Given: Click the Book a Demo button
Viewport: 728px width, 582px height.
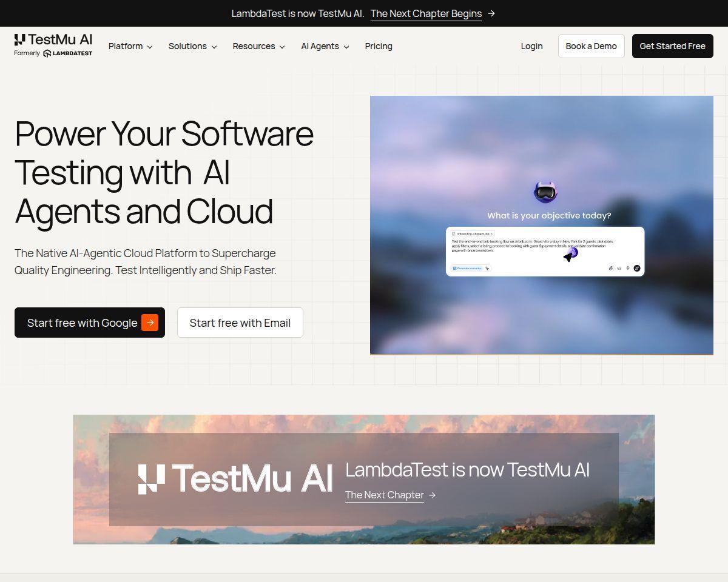Looking at the screenshot, I should tap(591, 46).
